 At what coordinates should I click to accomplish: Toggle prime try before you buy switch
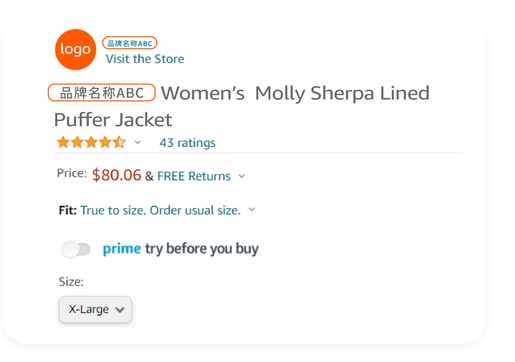(x=76, y=249)
